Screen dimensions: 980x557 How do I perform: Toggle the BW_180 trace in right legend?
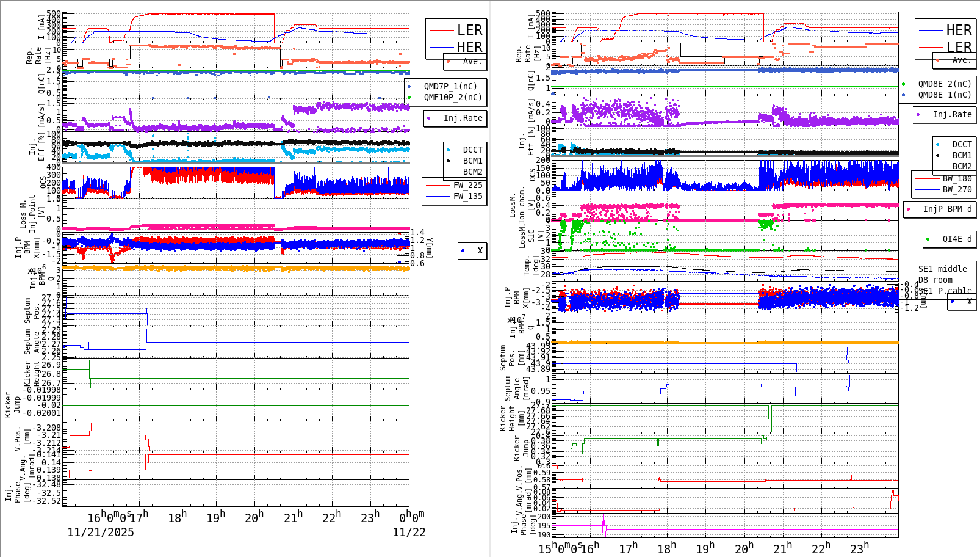[x=929, y=178]
